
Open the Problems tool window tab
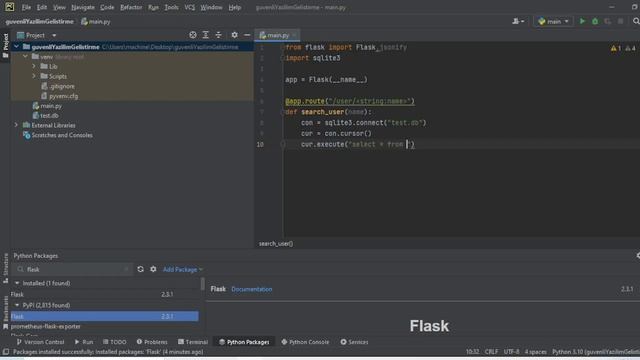[x=152, y=342]
